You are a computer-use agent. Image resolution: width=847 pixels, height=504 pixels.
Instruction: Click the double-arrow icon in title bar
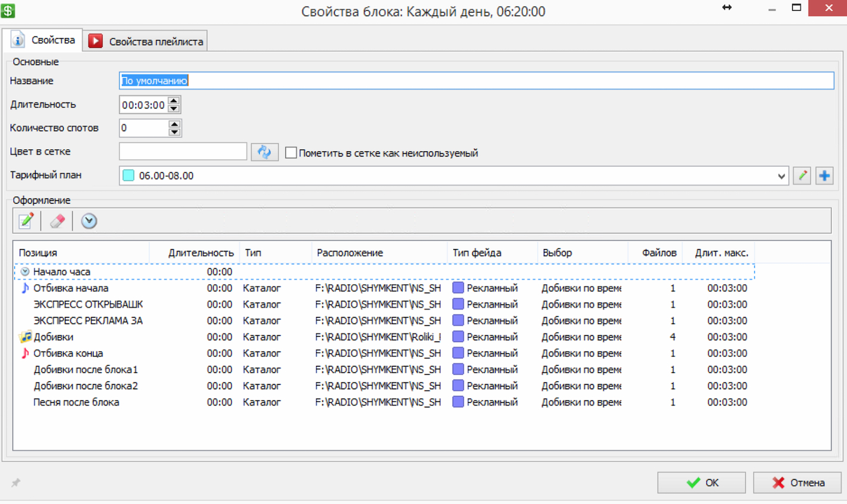click(x=727, y=8)
